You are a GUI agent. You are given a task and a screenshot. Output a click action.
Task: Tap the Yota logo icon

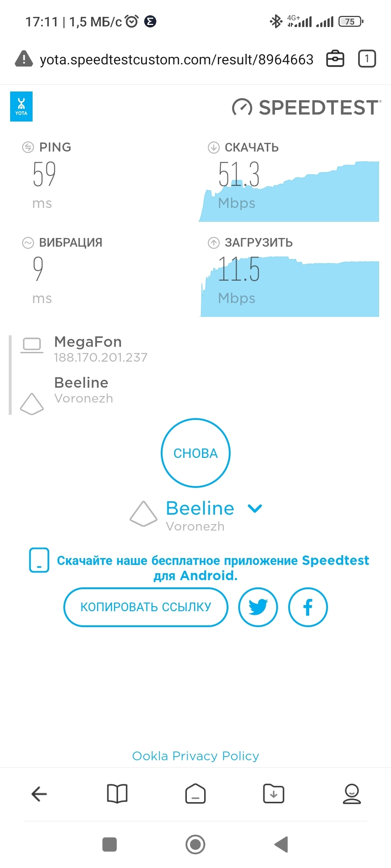point(21,106)
